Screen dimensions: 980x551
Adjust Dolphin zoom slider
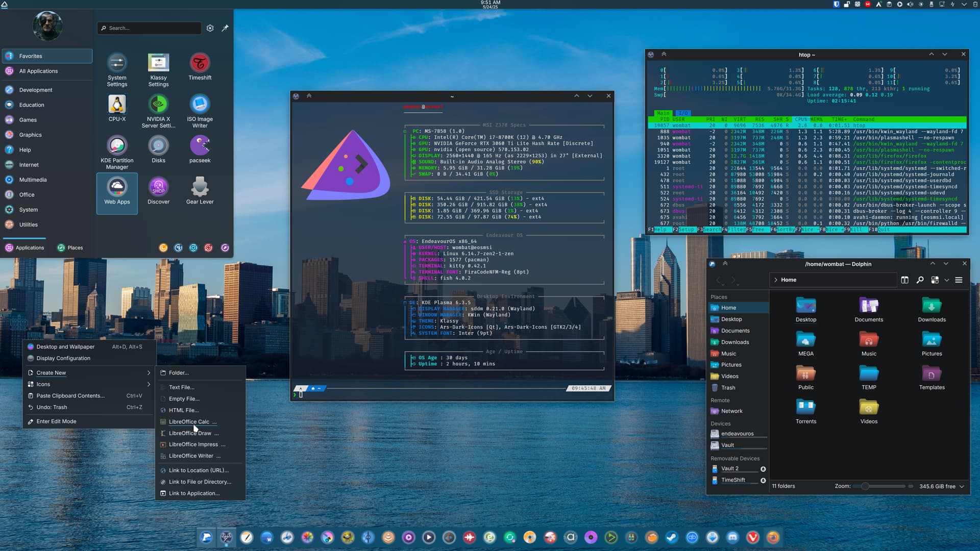(x=865, y=486)
